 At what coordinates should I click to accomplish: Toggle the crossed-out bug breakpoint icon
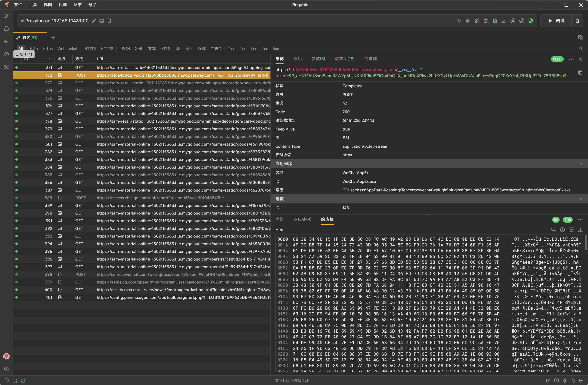pyautogui.click(x=486, y=21)
